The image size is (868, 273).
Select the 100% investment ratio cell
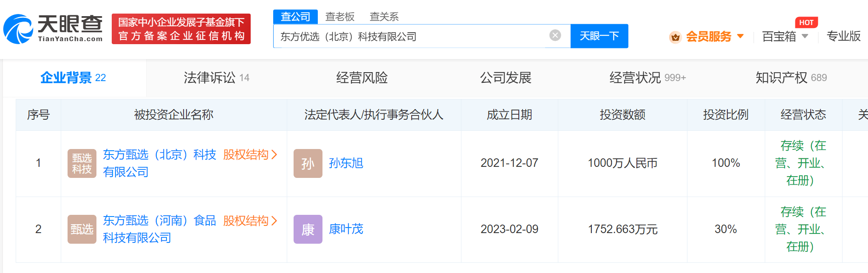click(726, 163)
